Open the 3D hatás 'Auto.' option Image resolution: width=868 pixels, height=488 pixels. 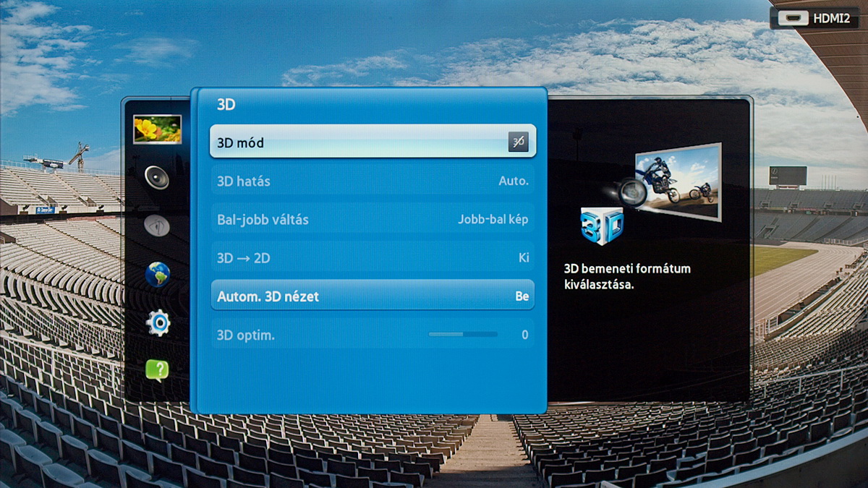(514, 181)
